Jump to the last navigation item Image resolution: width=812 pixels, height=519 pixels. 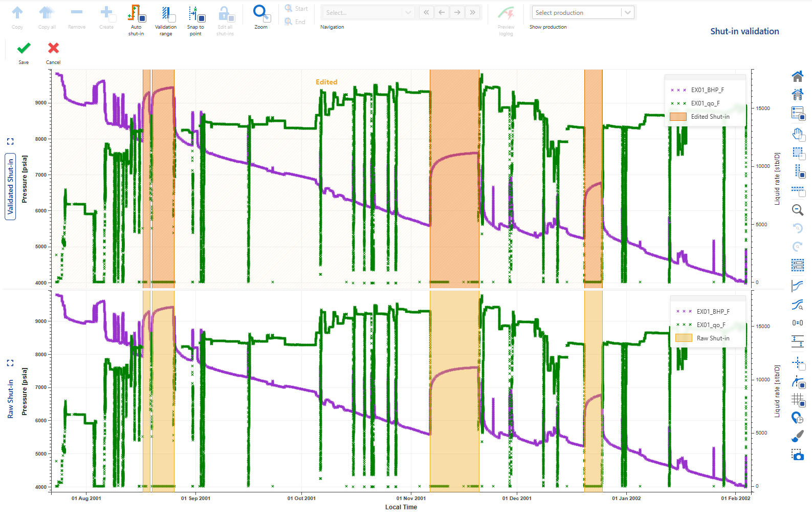point(472,12)
